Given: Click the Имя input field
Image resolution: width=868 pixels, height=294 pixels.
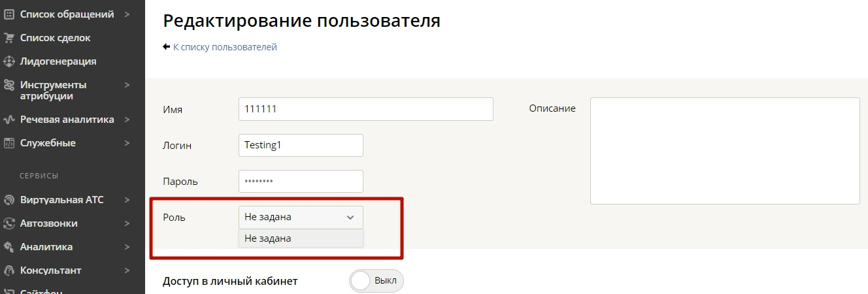Looking at the screenshot, I should tap(366, 109).
